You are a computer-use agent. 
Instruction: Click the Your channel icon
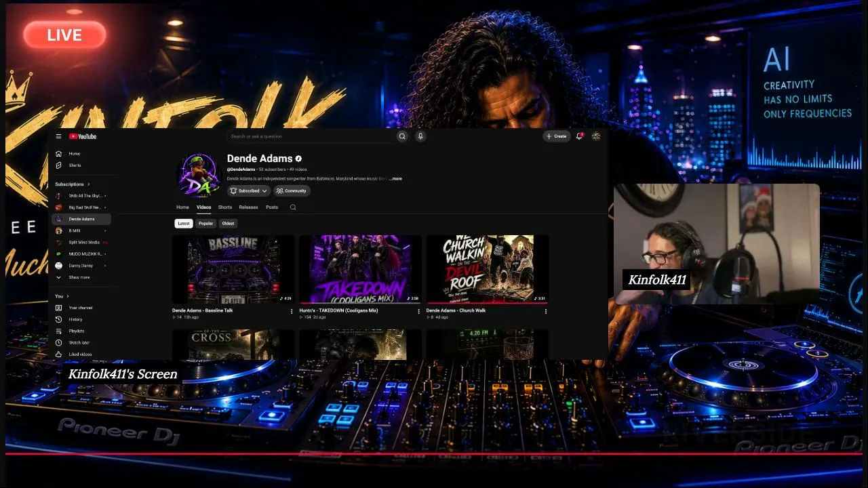click(x=59, y=308)
